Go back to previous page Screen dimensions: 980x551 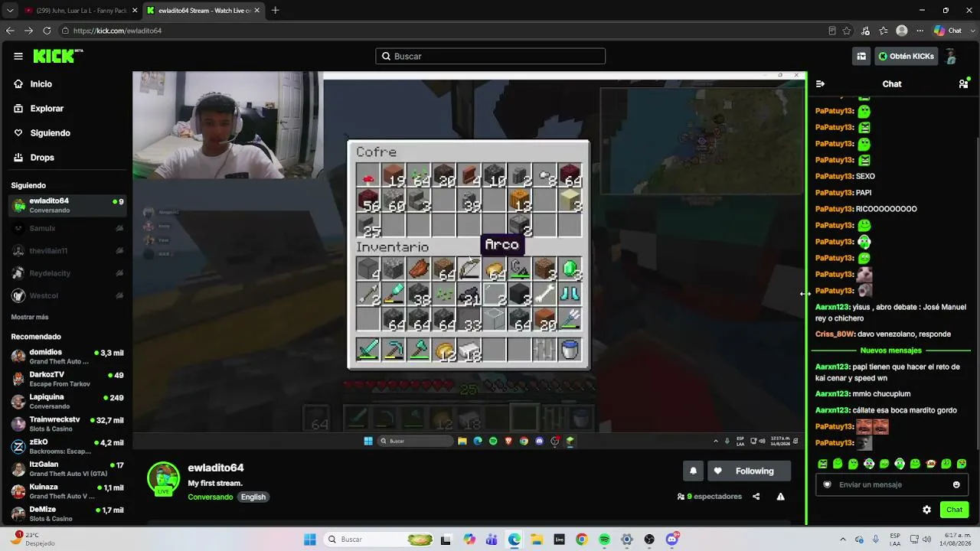(10, 31)
